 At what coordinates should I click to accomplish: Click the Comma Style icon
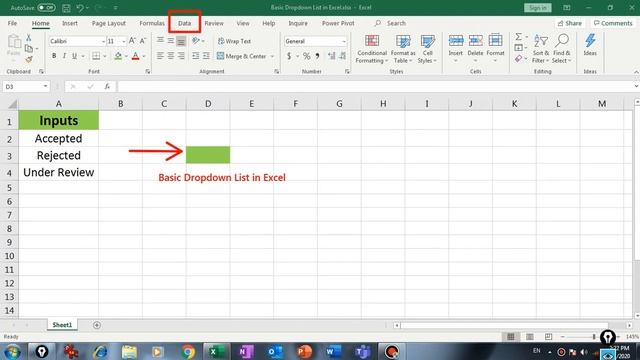point(317,56)
